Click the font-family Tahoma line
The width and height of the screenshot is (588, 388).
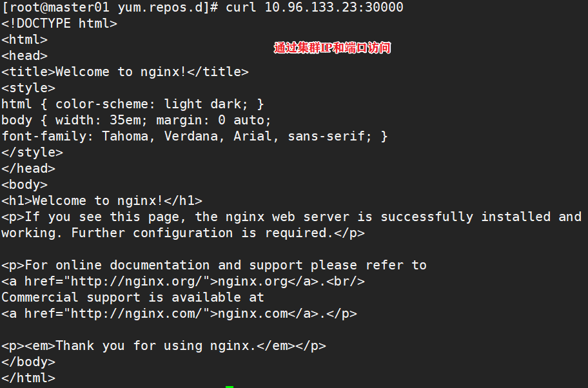click(195, 137)
